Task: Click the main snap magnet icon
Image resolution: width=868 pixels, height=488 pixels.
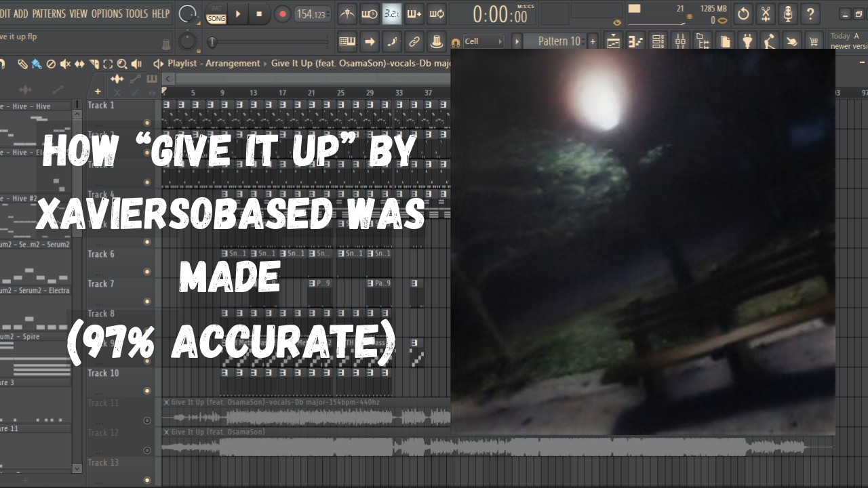Action: tap(456, 43)
